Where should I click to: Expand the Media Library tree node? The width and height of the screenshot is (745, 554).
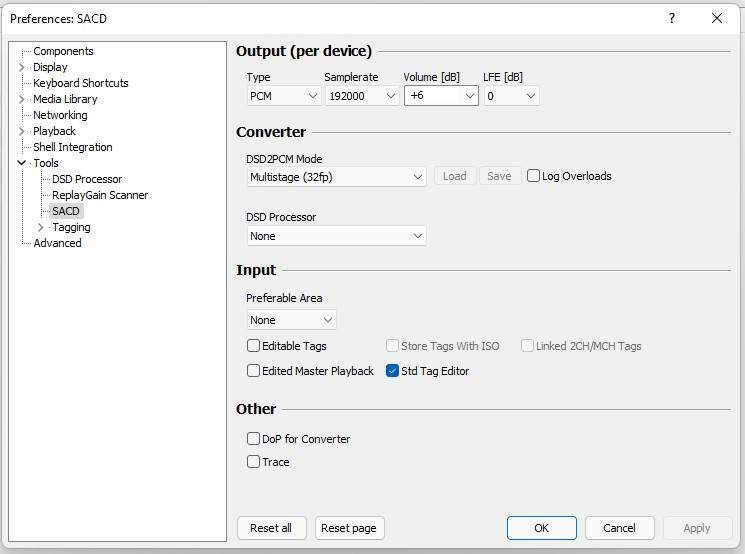(22, 99)
